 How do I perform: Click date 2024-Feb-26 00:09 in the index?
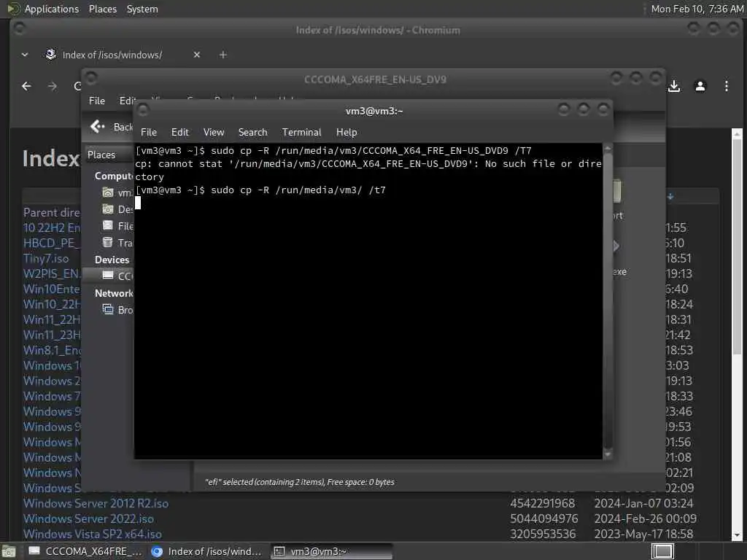pos(645,518)
